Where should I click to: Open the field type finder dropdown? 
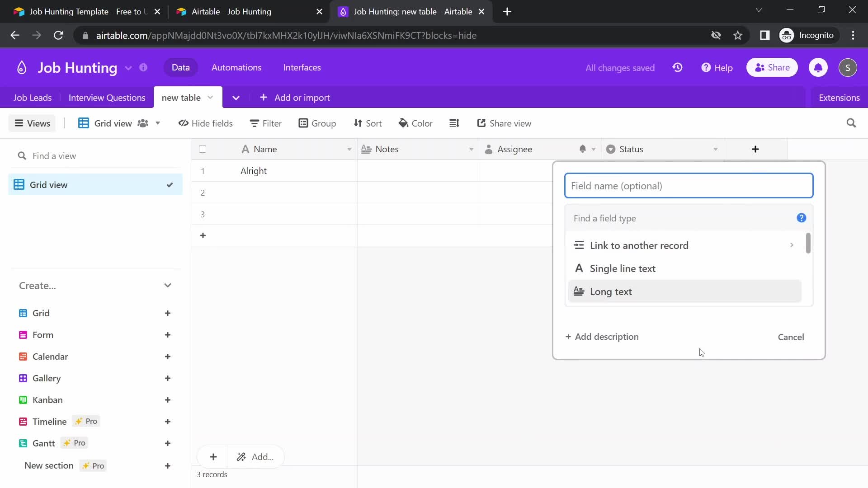(684, 217)
